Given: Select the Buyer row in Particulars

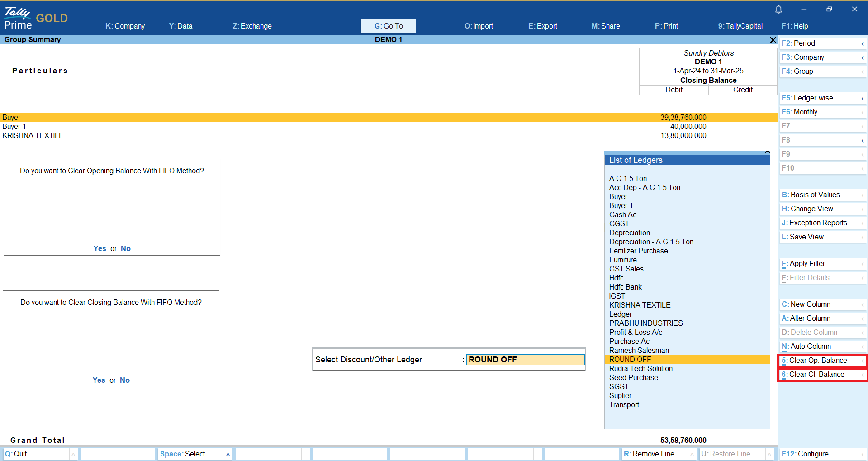Looking at the screenshot, I should coord(11,118).
